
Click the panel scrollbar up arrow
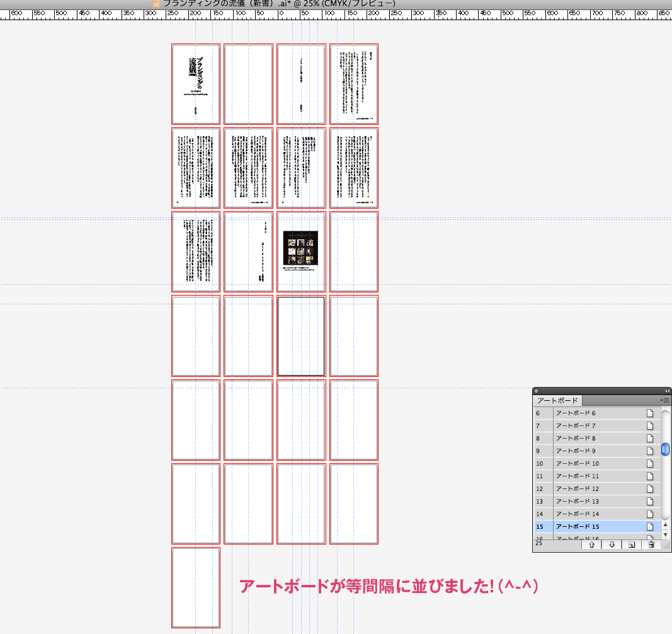coord(665,524)
